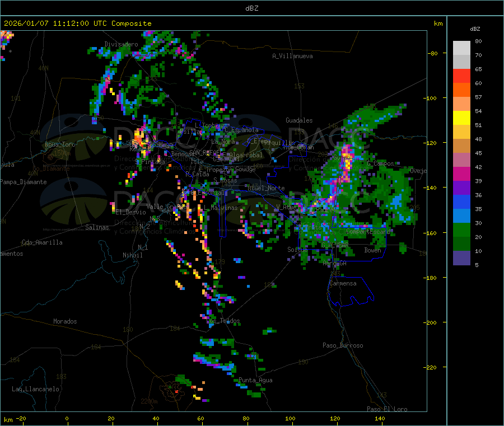504x426 pixels.
Task: Select the bright green 20-30 dBZ legend swatch
Action: click(x=461, y=230)
